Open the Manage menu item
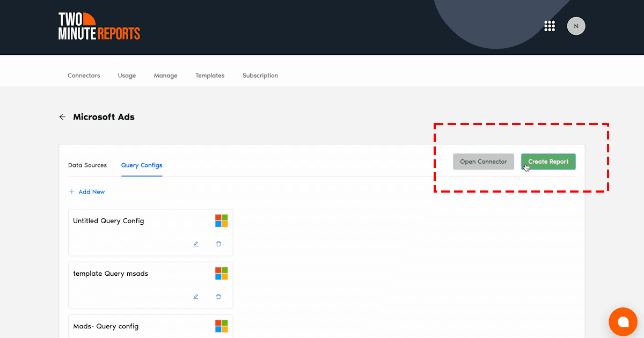Screen dimensions: 644x338 coord(165,76)
